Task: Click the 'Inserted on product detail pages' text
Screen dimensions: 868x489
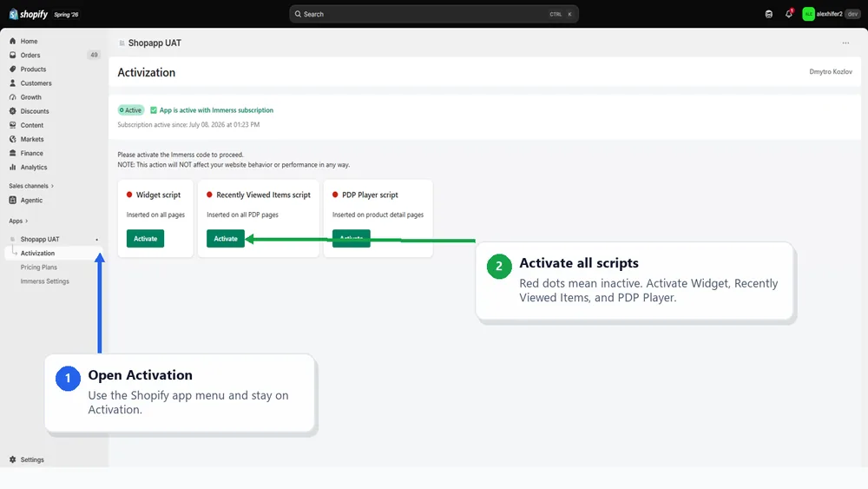Action: coord(378,215)
